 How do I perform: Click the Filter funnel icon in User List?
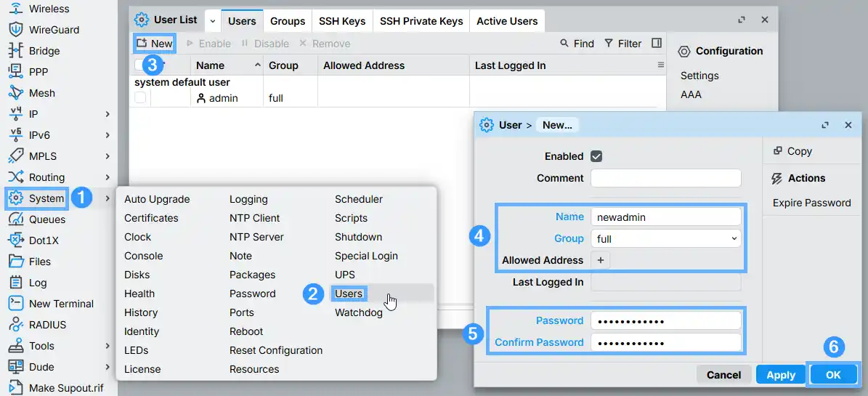click(x=609, y=43)
